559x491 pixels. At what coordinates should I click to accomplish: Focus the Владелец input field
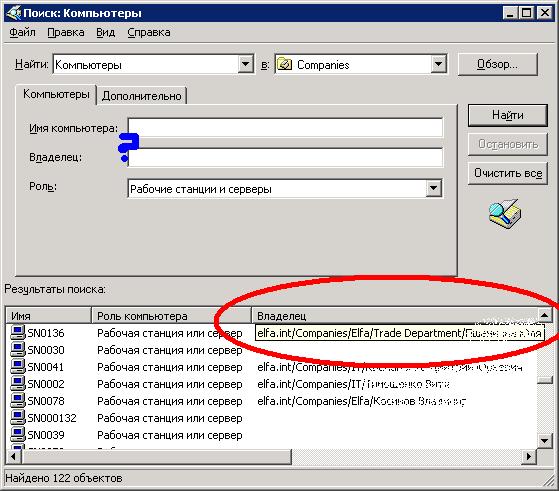tap(285, 157)
